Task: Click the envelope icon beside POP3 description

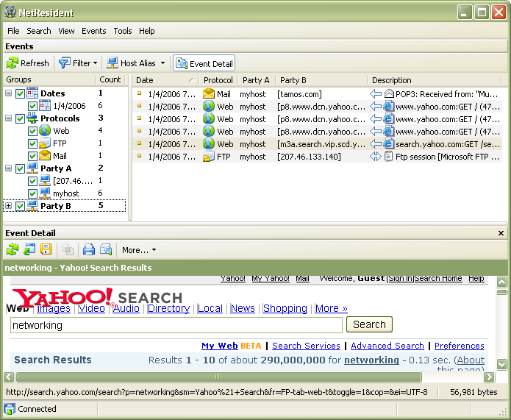Action: 389,94
